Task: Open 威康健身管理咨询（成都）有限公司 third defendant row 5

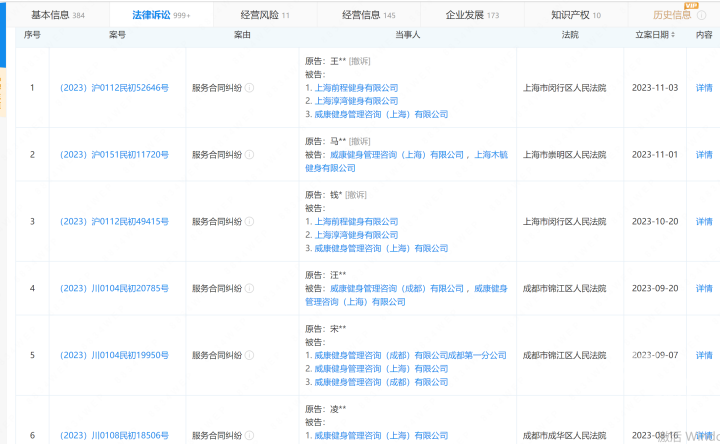Action: 381,382
